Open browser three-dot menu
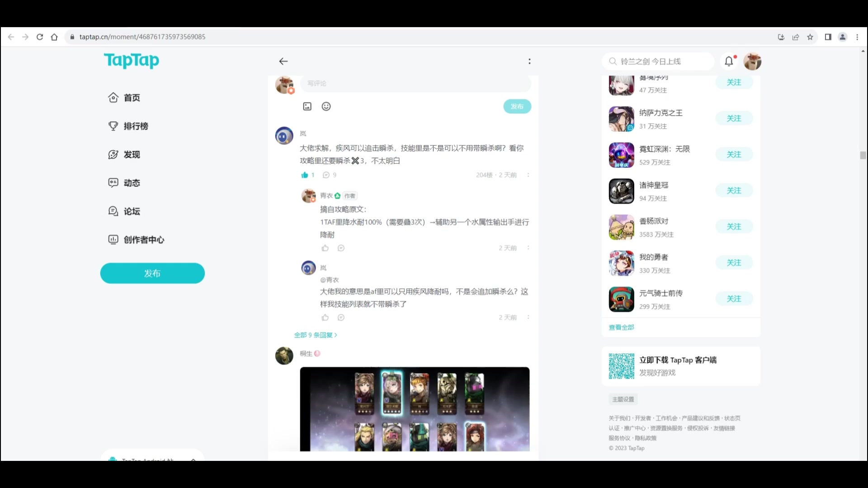 pyautogui.click(x=857, y=37)
